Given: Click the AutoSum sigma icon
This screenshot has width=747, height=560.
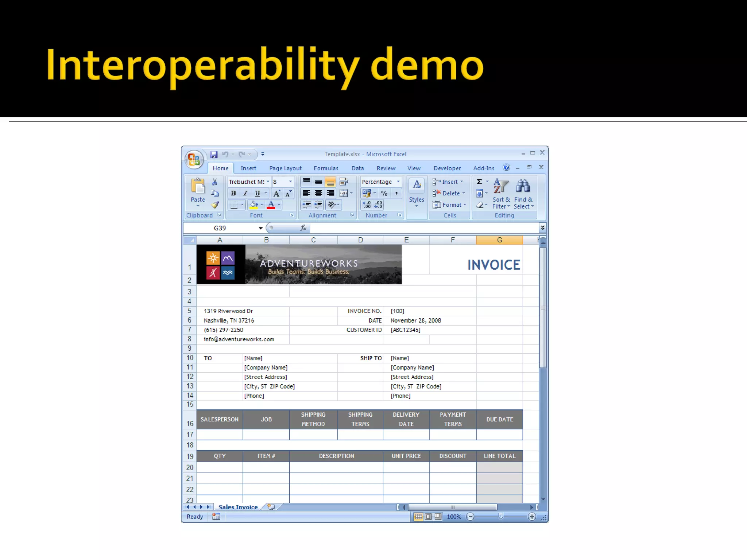Looking at the screenshot, I should [480, 182].
